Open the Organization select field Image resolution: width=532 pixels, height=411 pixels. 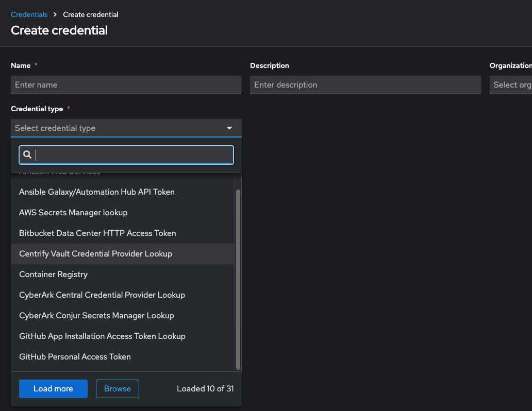(x=510, y=85)
